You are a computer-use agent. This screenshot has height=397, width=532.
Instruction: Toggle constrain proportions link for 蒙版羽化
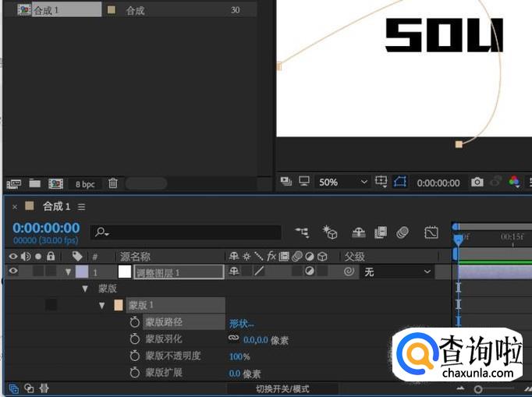pyautogui.click(x=233, y=339)
